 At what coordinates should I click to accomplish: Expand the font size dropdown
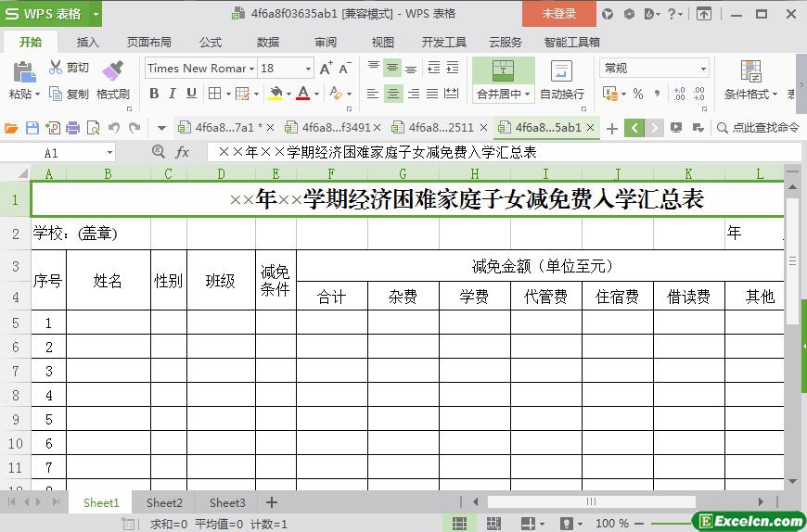tap(308, 68)
